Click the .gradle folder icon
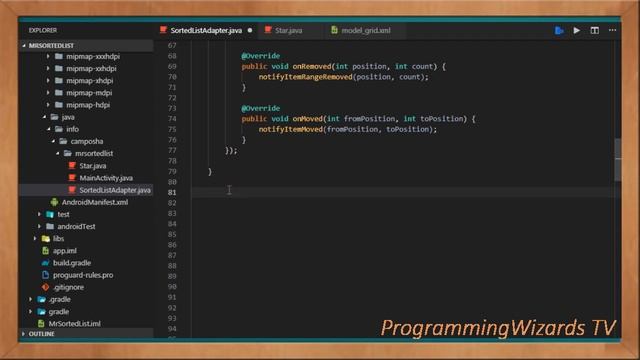Screen dimensions: 640x360 pyautogui.click(x=41, y=299)
